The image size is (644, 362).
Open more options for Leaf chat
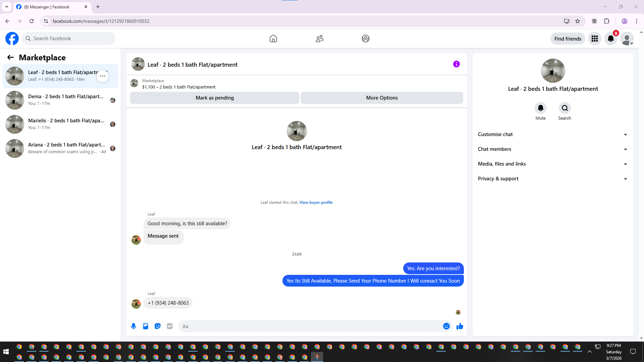pyautogui.click(x=103, y=76)
